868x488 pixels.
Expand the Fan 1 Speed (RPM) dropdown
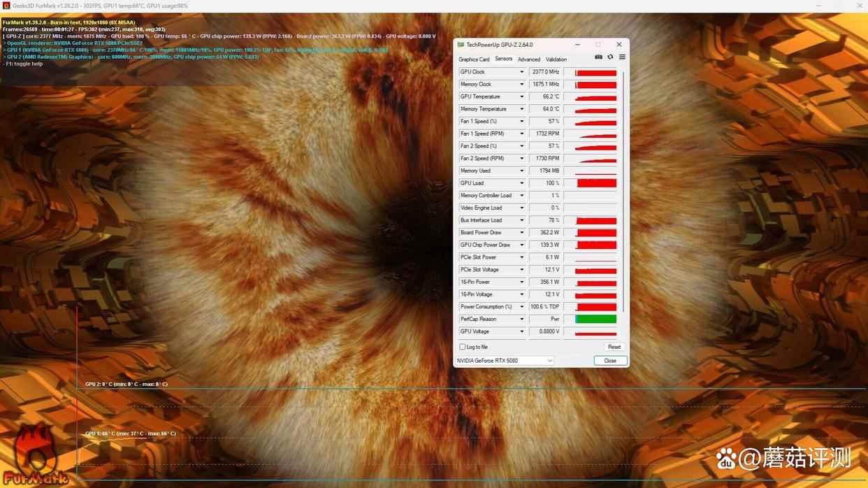(x=521, y=134)
